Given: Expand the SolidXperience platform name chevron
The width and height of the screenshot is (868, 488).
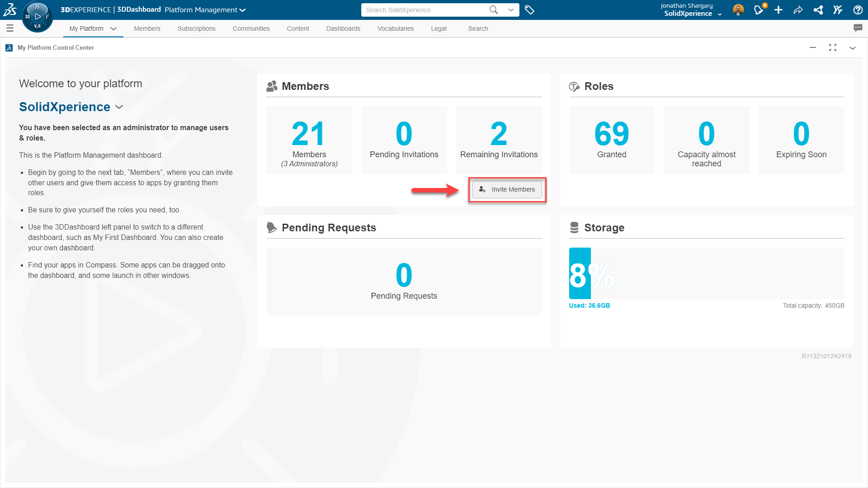Looking at the screenshot, I should (x=119, y=107).
